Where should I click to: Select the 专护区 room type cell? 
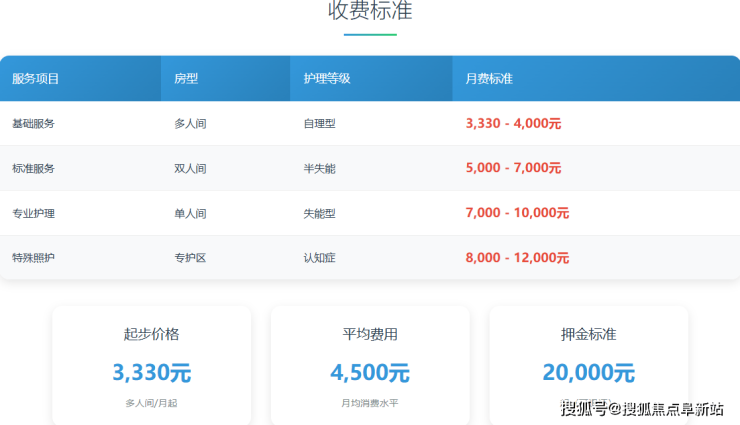pyautogui.click(x=190, y=258)
